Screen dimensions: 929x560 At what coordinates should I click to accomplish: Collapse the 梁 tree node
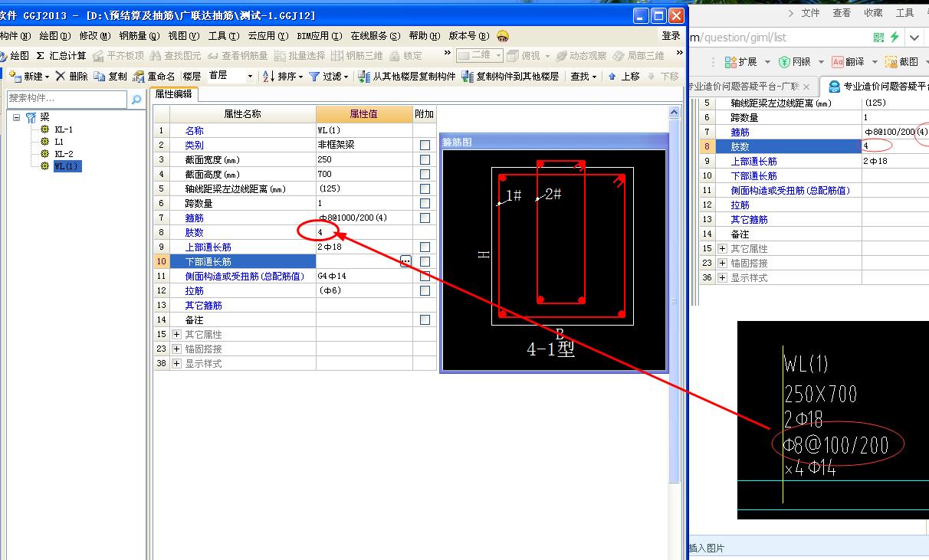point(16,117)
